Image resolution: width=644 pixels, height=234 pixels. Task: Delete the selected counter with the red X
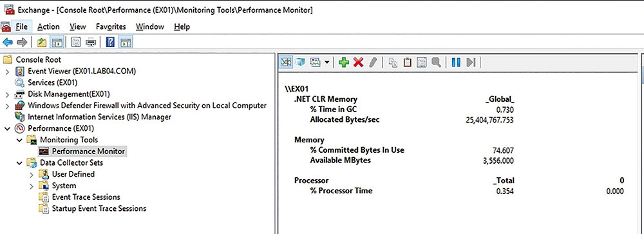358,62
